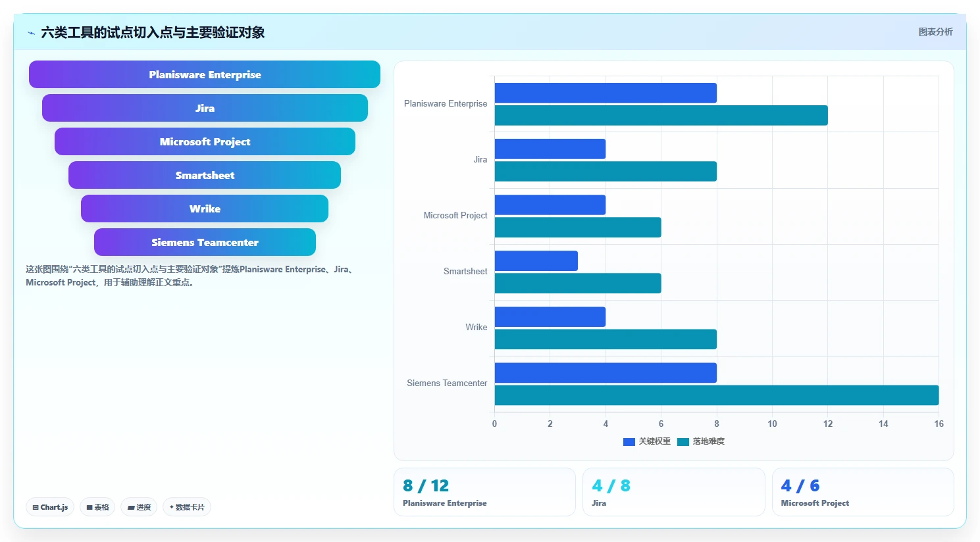Viewport: 980px width, 542px height.
Task: Click the teal 落地难度 bar for Microsoft Project
Action: [x=578, y=227]
